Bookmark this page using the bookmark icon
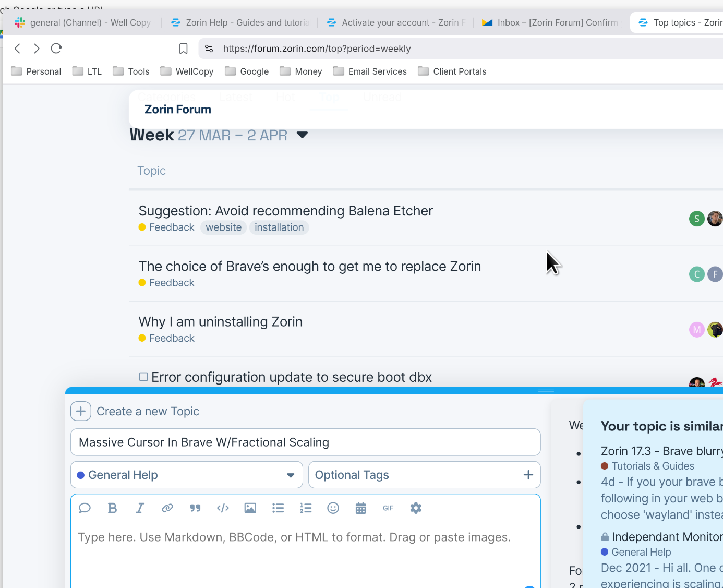Screen dimensions: 723x588 [x=184, y=49]
